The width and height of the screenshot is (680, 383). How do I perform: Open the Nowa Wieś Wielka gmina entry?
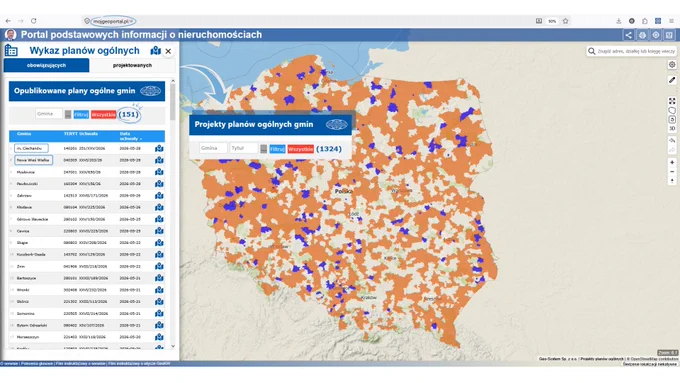click(x=33, y=160)
